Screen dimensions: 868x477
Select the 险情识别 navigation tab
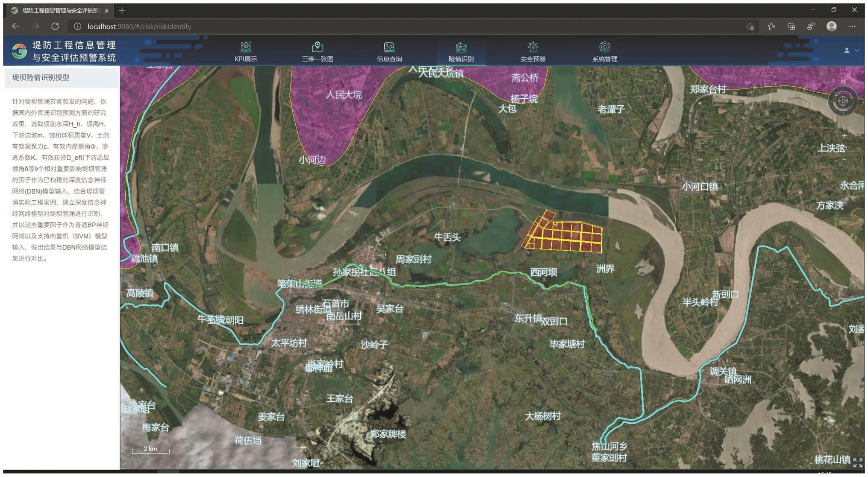461,51
